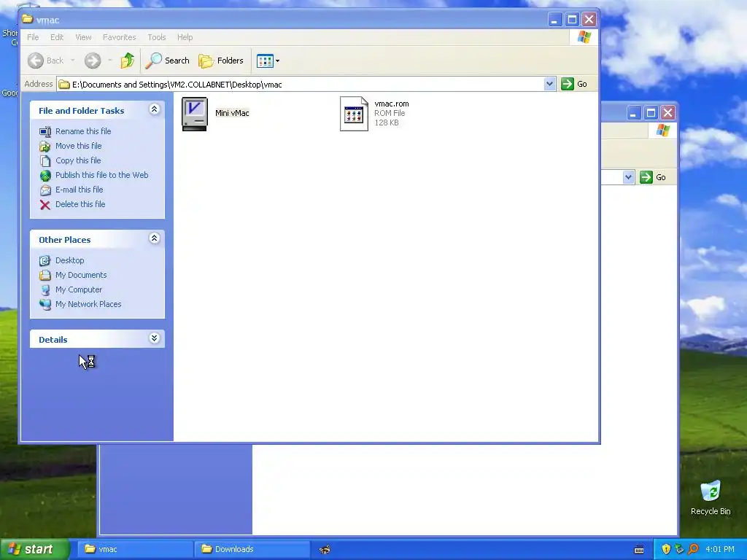Viewport: 747px width, 560px height.
Task: Click the vmac.rom file name text
Action: (x=392, y=104)
